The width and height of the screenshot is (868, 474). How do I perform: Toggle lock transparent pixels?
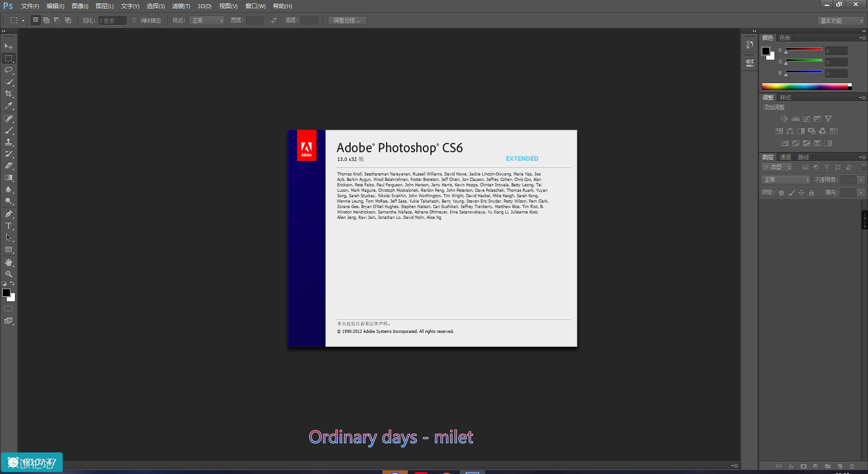pos(781,193)
